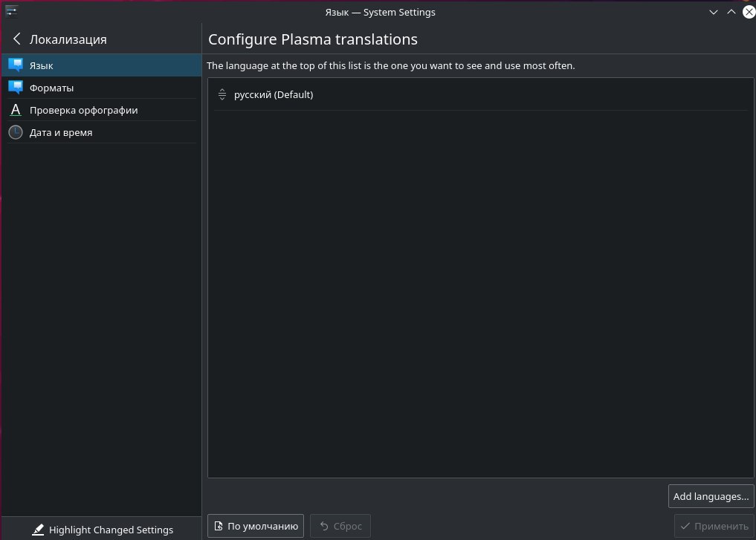Click the Форматы speech bubble icon
Screen dimensions: 756x540
point(16,87)
